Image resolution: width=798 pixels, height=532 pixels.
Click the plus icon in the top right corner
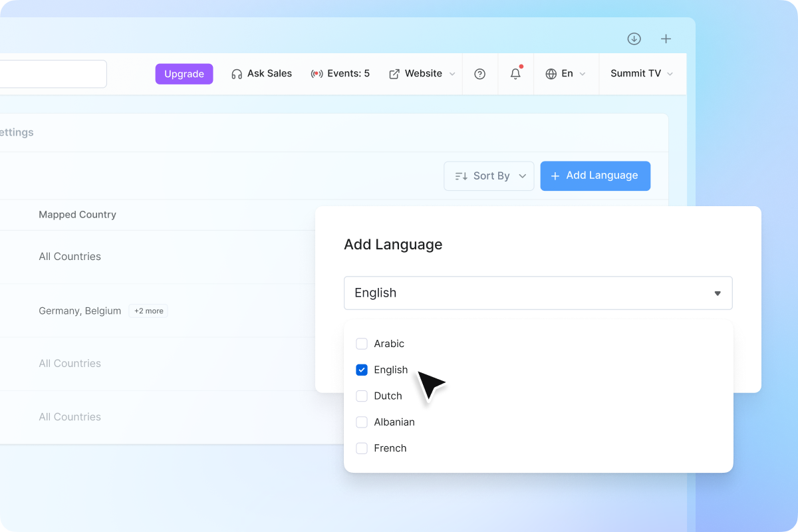point(666,39)
